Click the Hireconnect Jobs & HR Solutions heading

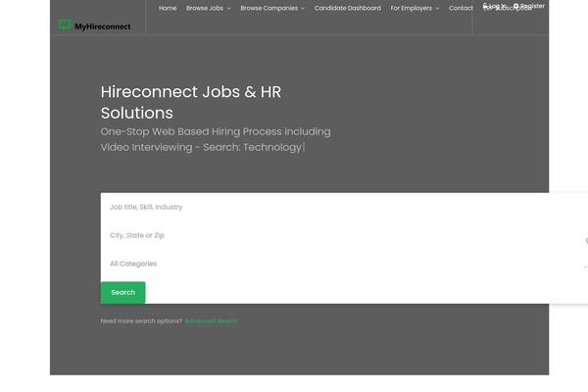point(191,102)
